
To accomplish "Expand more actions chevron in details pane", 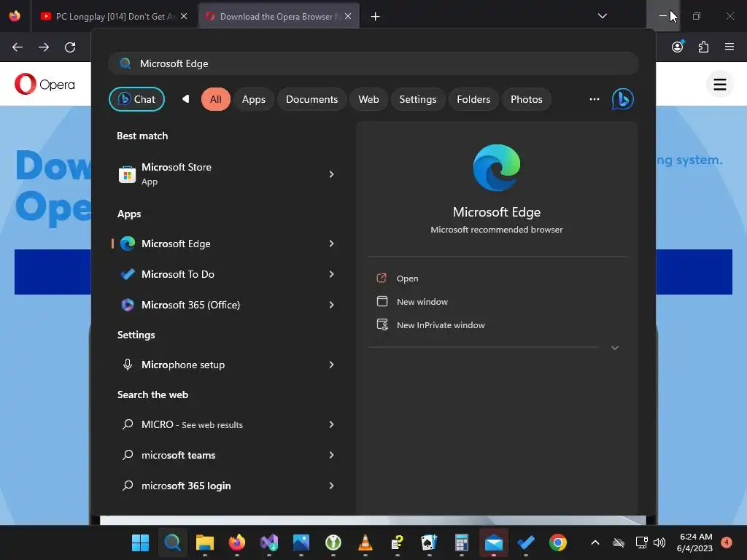I will click(614, 348).
